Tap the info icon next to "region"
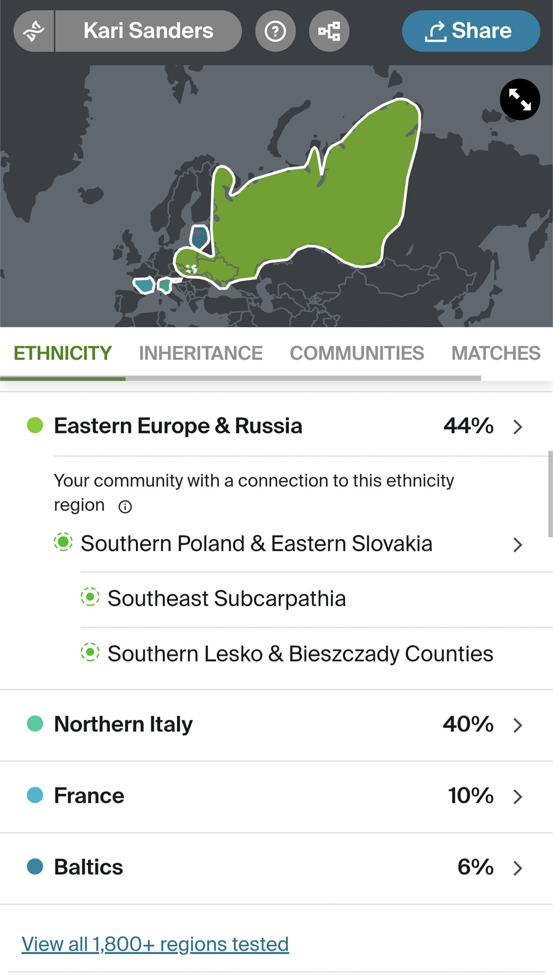 pos(125,507)
